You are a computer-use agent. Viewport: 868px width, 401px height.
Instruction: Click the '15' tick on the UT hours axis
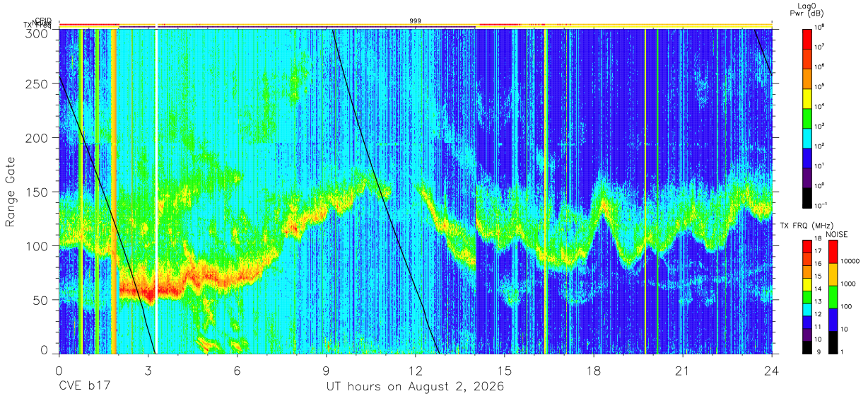505,370
